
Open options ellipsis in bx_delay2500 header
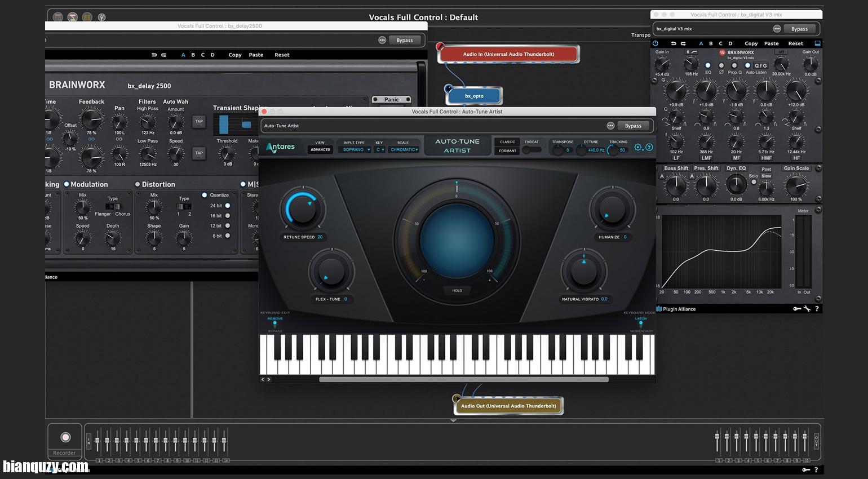click(382, 40)
